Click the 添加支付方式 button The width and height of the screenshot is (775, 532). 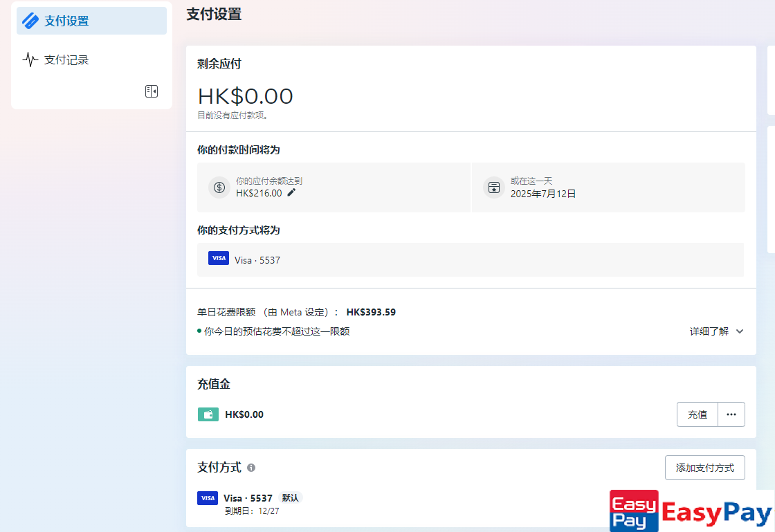click(705, 468)
